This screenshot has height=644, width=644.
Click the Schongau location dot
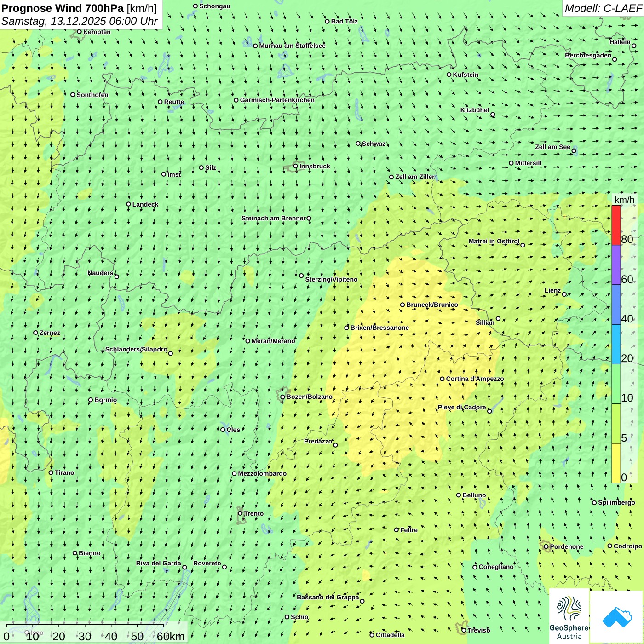[x=195, y=6]
